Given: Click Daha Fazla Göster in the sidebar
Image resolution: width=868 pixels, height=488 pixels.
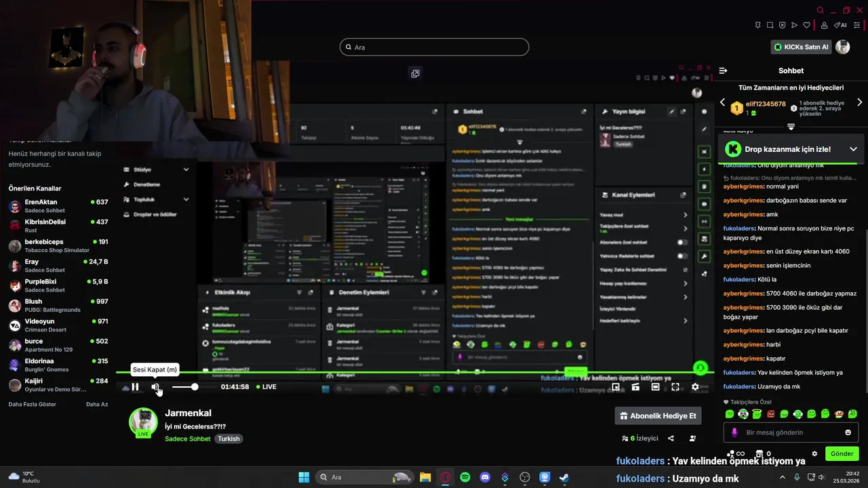Looking at the screenshot, I should (x=33, y=404).
